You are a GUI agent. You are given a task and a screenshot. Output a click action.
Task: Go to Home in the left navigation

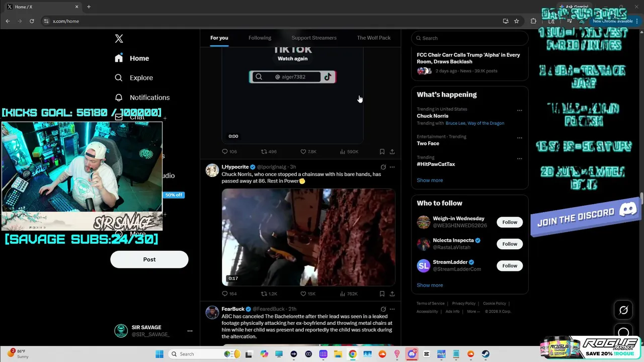(132, 58)
